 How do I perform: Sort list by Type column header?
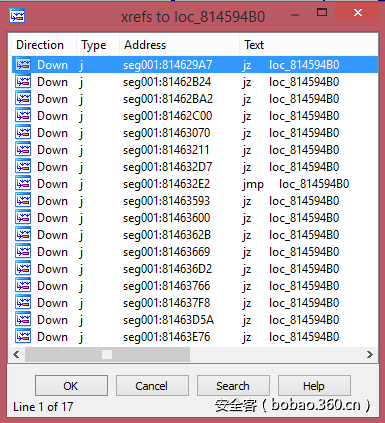pyautogui.click(x=98, y=45)
